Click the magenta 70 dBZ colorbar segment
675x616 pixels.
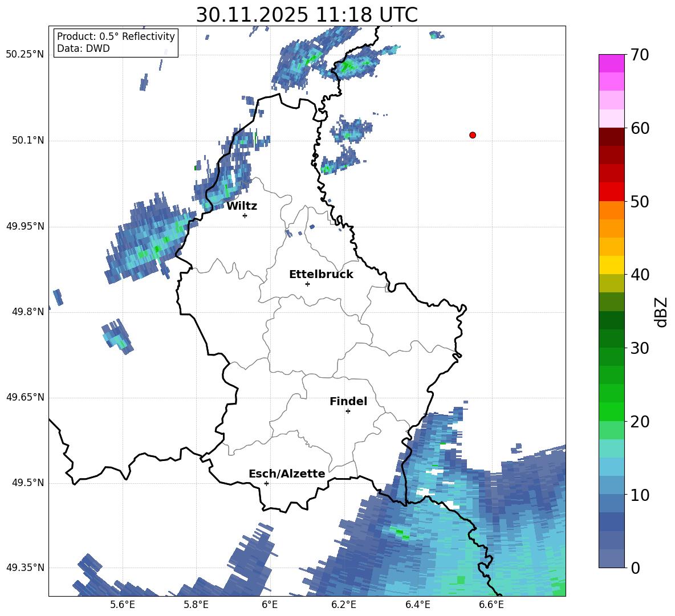click(x=612, y=63)
